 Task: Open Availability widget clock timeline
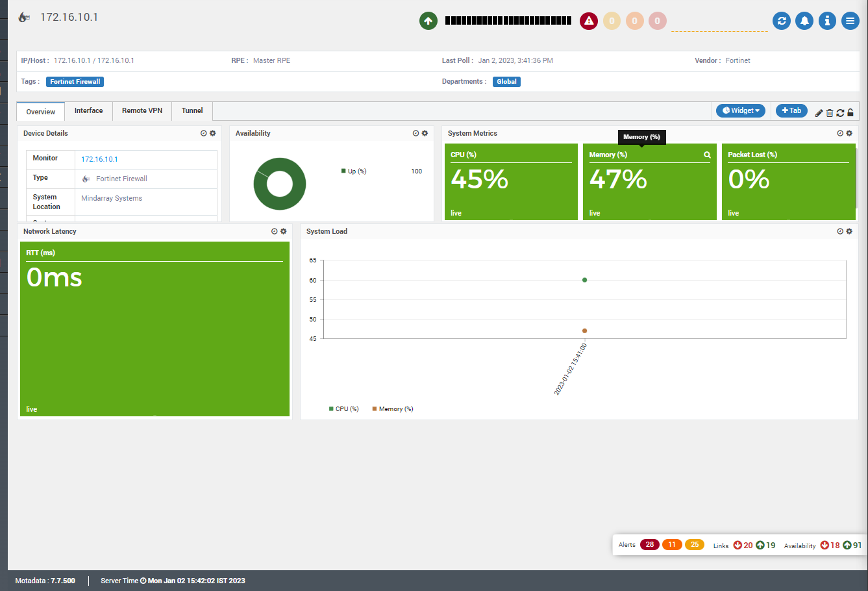pyautogui.click(x=415, y=133)
